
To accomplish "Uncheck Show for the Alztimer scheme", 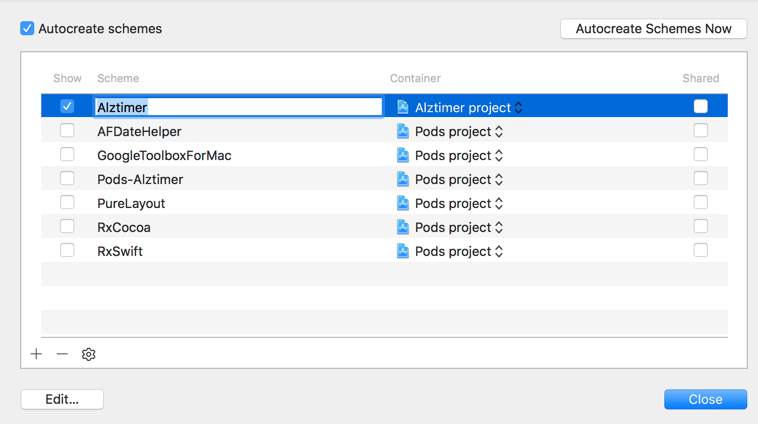I will [x=67, y=106].
